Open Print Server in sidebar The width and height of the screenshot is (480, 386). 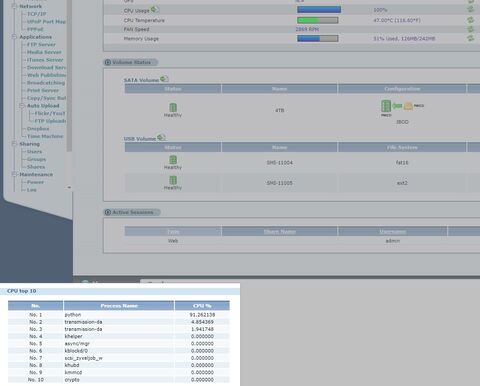click(43, 90)
